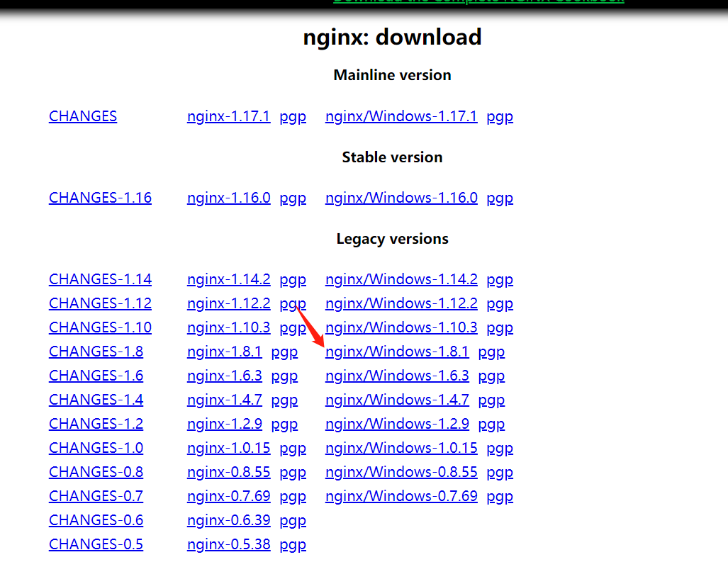Click the nginx-0.8.55 source link
The height and width of the screenshot is (579, 728).
tap(228, 473)
